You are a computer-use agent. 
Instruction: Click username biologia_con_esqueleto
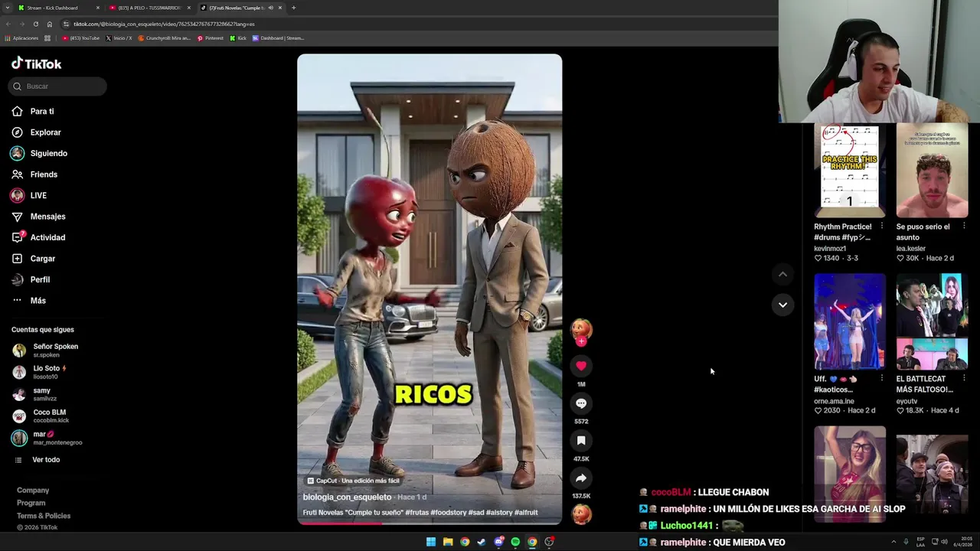pos(347,497)
